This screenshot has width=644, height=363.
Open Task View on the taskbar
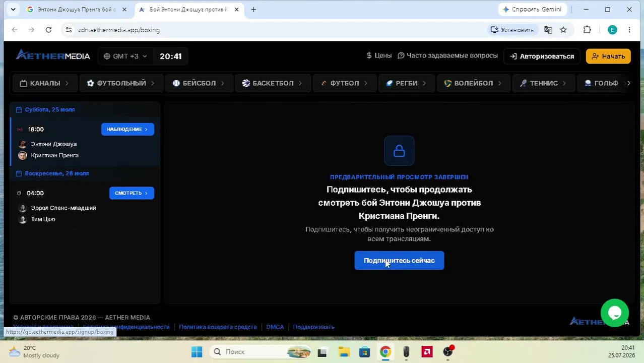pos(322,352)
